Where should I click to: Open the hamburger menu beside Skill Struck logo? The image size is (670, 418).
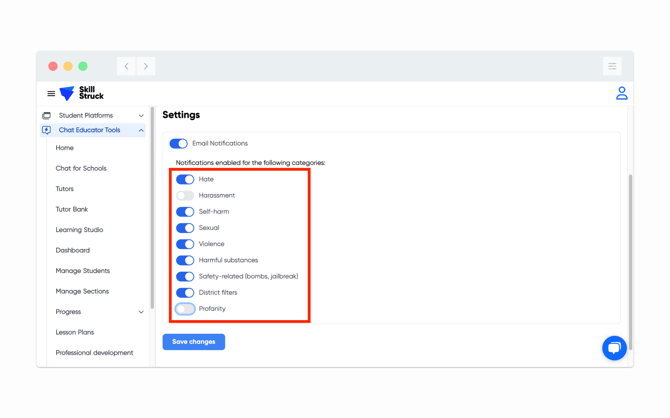[51, 94]
